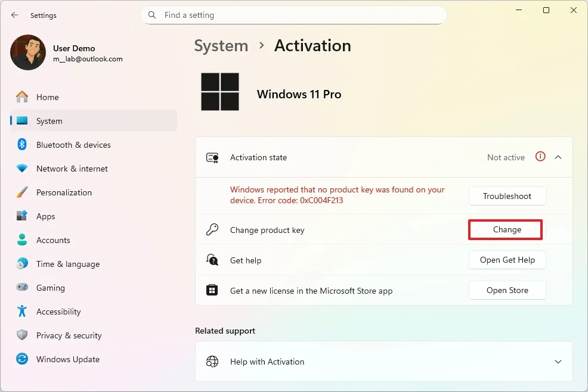
Task: Click Change to change product key
Action: [506, 230]
